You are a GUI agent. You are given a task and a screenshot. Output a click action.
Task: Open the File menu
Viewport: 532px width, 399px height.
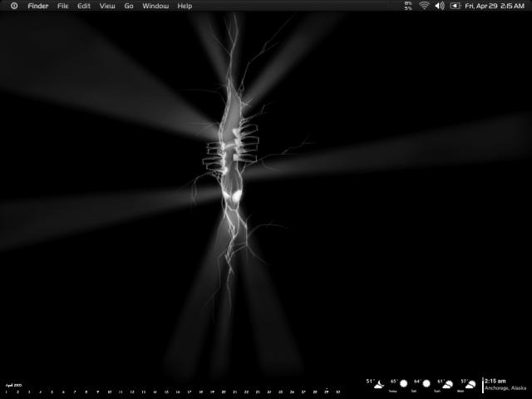click(x=63, y=6)
